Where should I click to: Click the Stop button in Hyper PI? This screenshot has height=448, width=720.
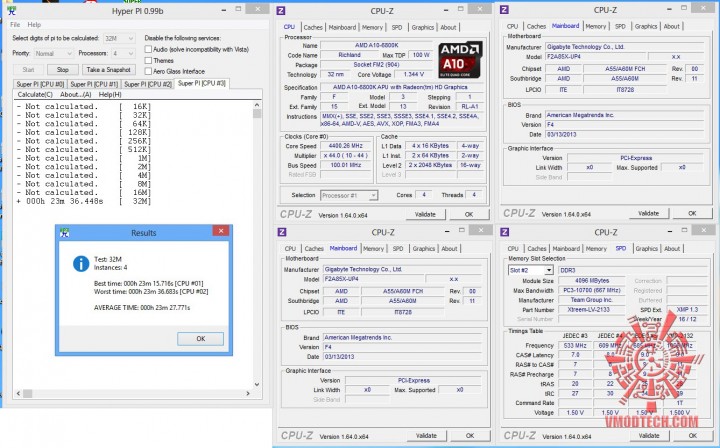62,70
